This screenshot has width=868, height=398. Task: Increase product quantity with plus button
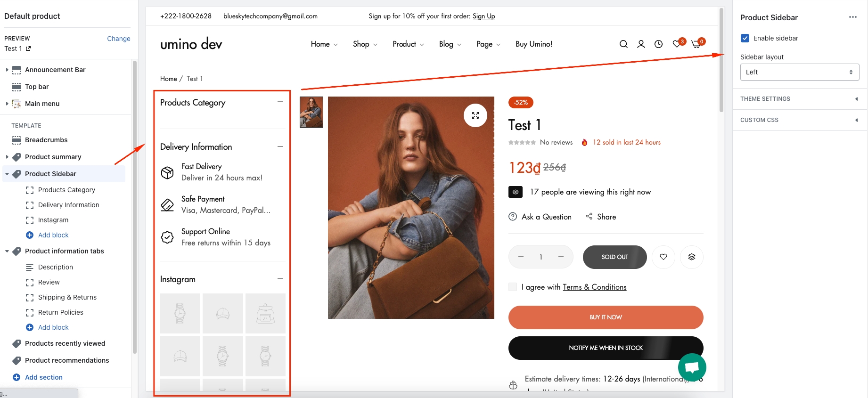pyautogui.click(x=561, y=257)
